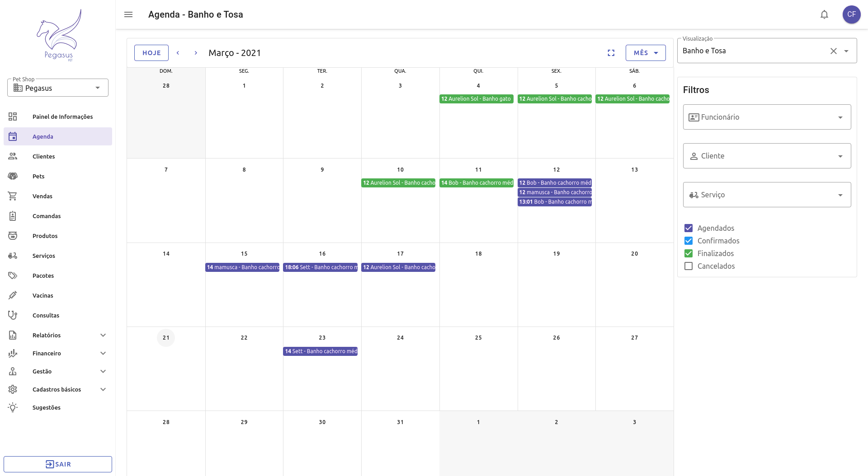This screenshot has width=868, height=476.
Task: Click the Vacinas syringe icon
Action: [13, 295]
